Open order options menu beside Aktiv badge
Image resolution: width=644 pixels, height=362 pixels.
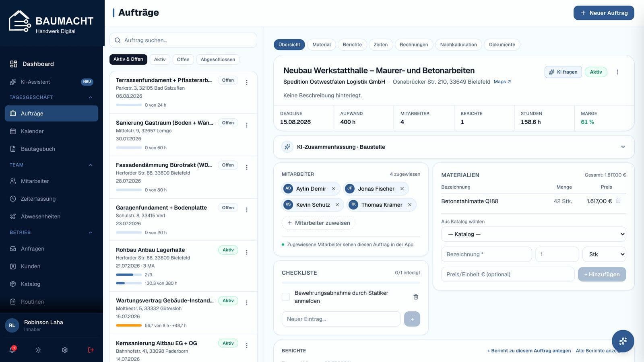point(617,72)
